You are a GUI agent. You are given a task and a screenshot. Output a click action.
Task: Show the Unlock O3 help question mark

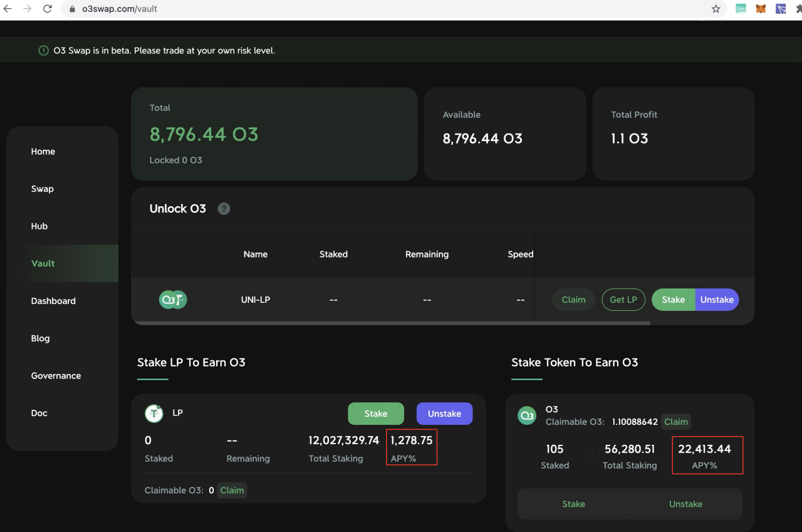click(x=224, y=209)
